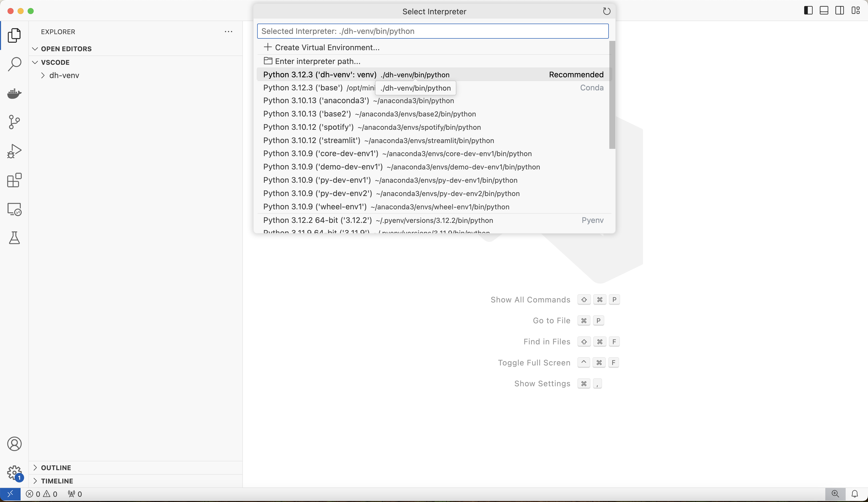This screenshot has height=502, width=868.
Task: Open the Docker view in activity bar
Action: 14,93
